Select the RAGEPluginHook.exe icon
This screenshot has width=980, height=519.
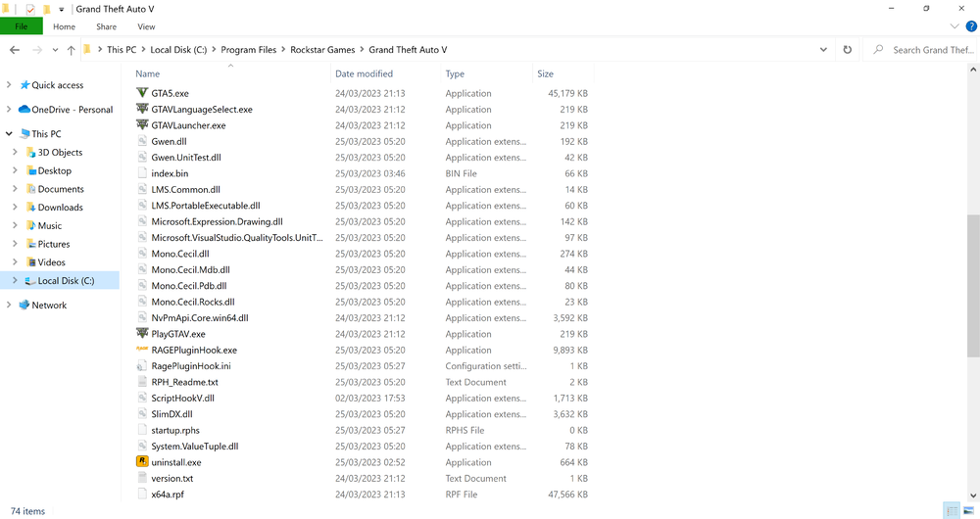point(142,350)
